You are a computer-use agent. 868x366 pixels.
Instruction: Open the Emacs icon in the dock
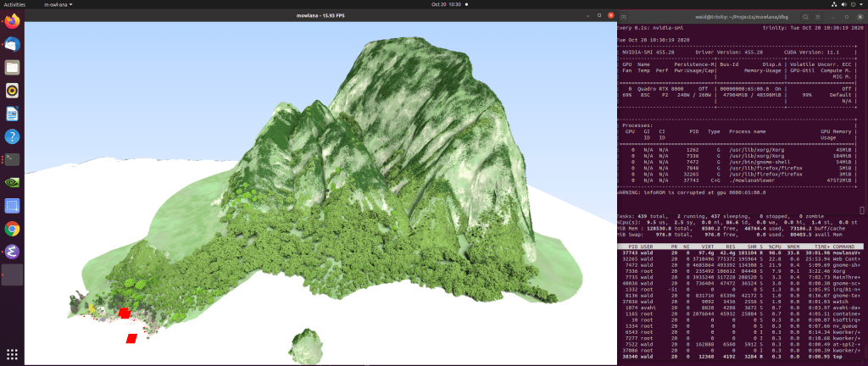12,251
